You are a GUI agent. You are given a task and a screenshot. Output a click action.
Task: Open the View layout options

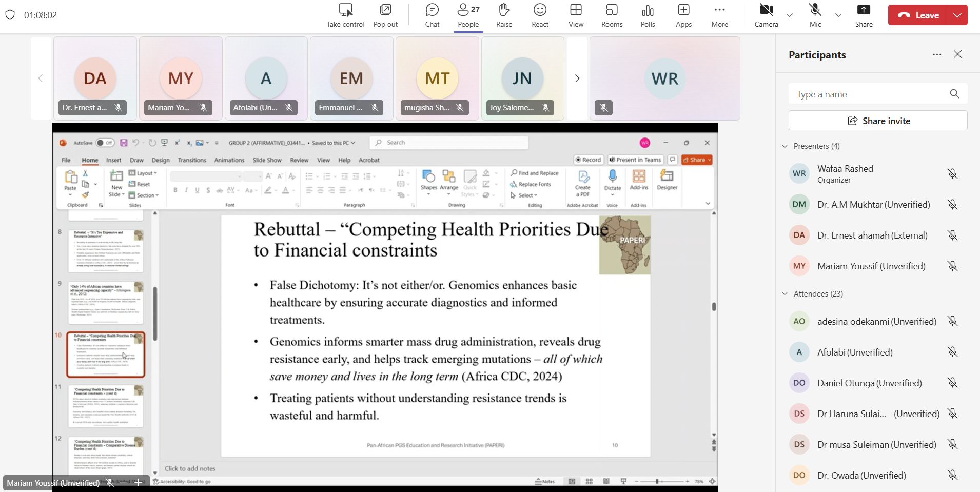point(576,15)
